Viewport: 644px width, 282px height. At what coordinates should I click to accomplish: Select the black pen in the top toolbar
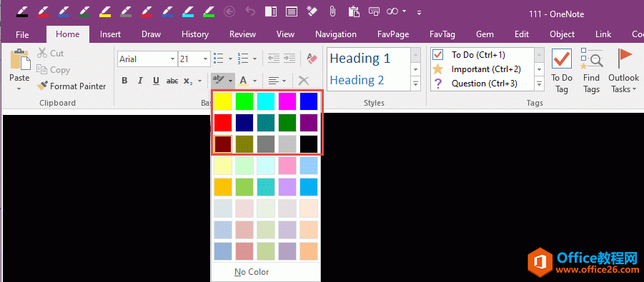[x=23, y=11]
